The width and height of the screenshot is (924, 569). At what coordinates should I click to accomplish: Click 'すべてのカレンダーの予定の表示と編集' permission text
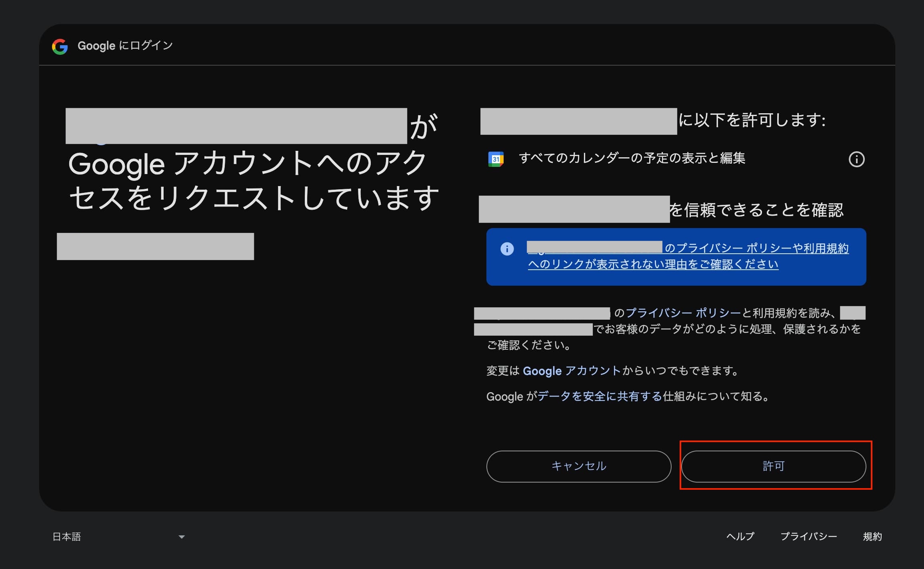(x=632, y=158)
